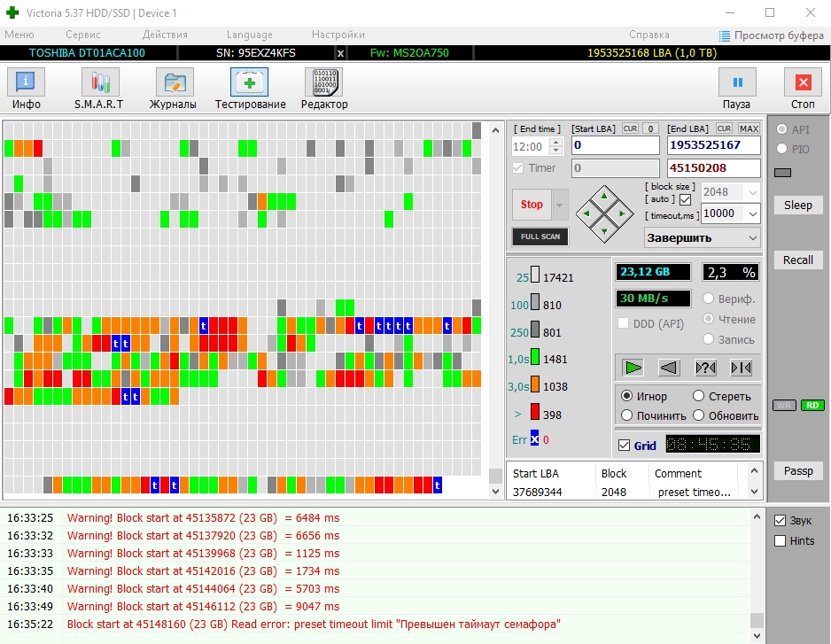Image resolution: width=831 pixels, height=644 pixels.
Task: Select the Обновить refresh radio option
Action: (698, 415)
